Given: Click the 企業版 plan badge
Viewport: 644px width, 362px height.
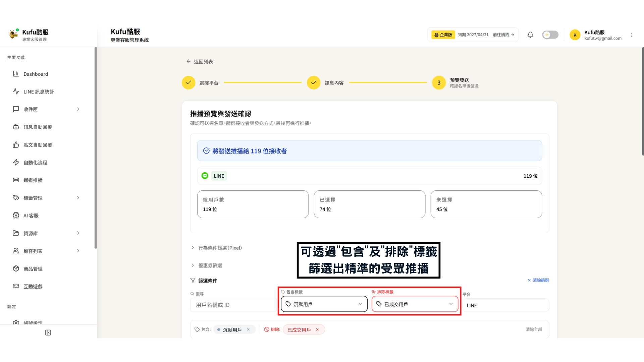Looking at the screenshot, I should point(443,35).
